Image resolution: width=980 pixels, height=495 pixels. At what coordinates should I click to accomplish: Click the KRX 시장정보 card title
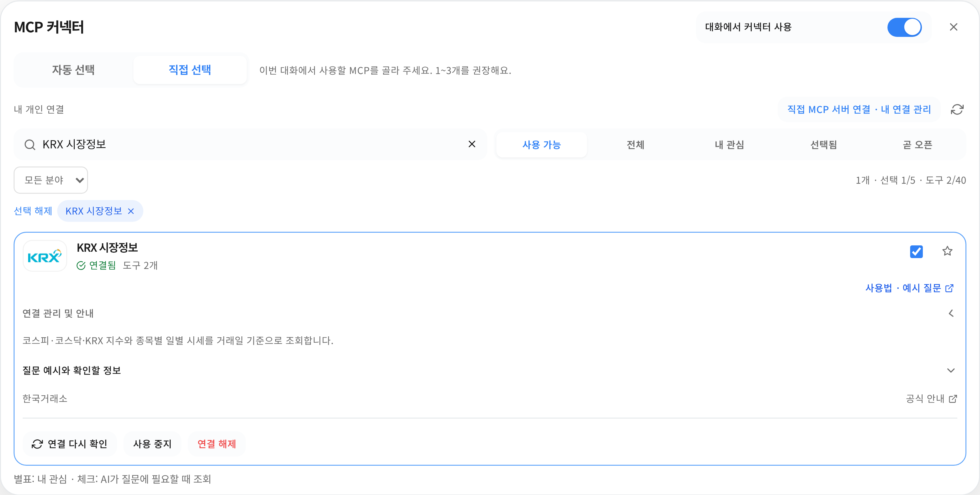tap(107, 248)
